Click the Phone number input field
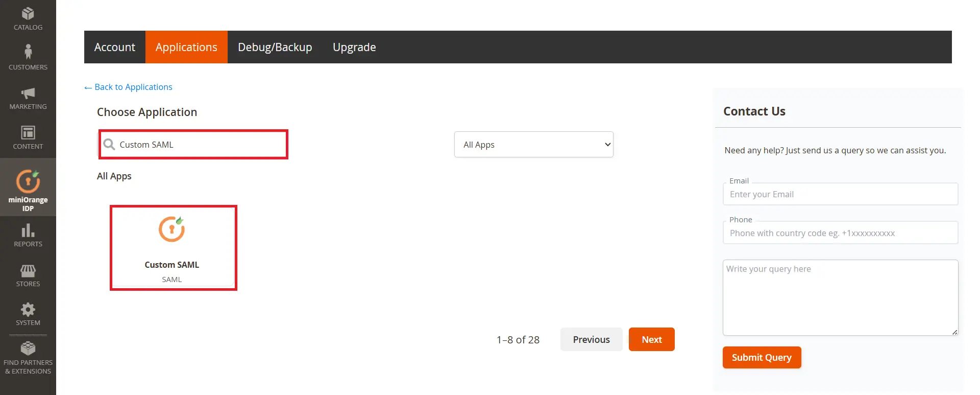Screen dimensions: 980x395 (x=841, y=233)
